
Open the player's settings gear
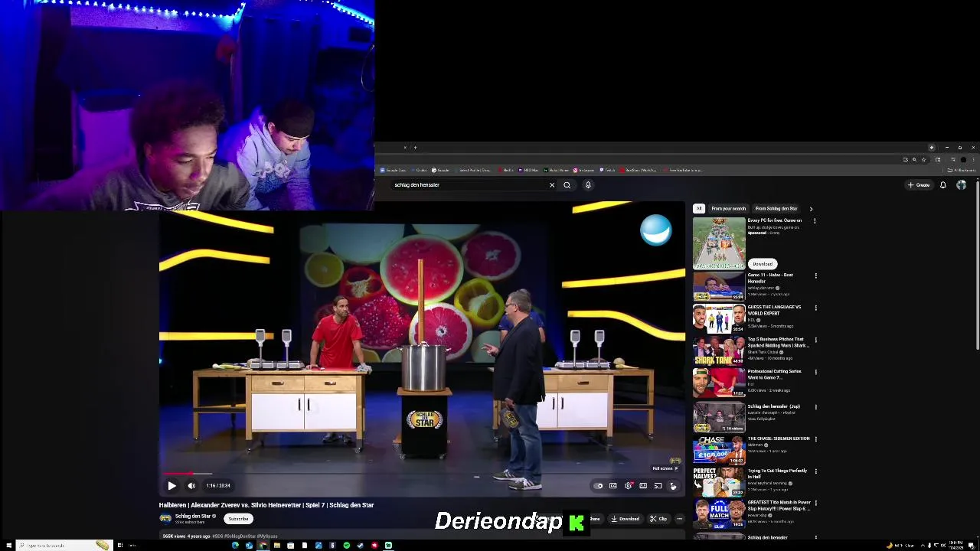coord(629,485)
